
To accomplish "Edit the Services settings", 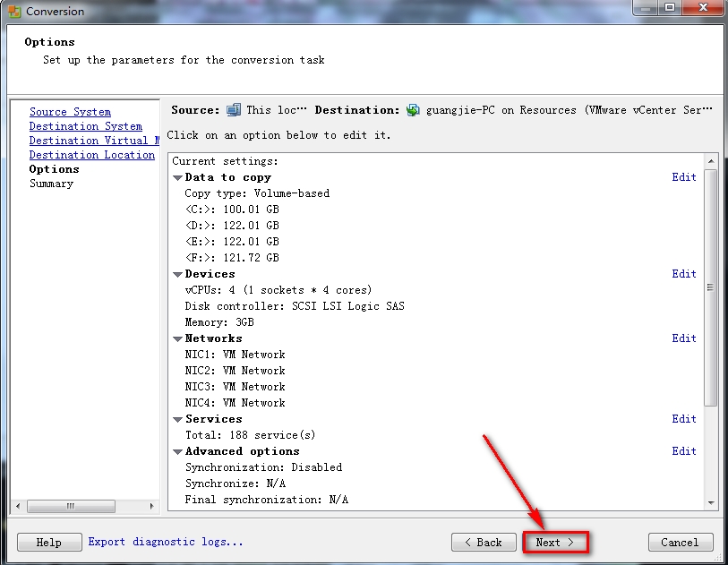I will coord(684,419).
